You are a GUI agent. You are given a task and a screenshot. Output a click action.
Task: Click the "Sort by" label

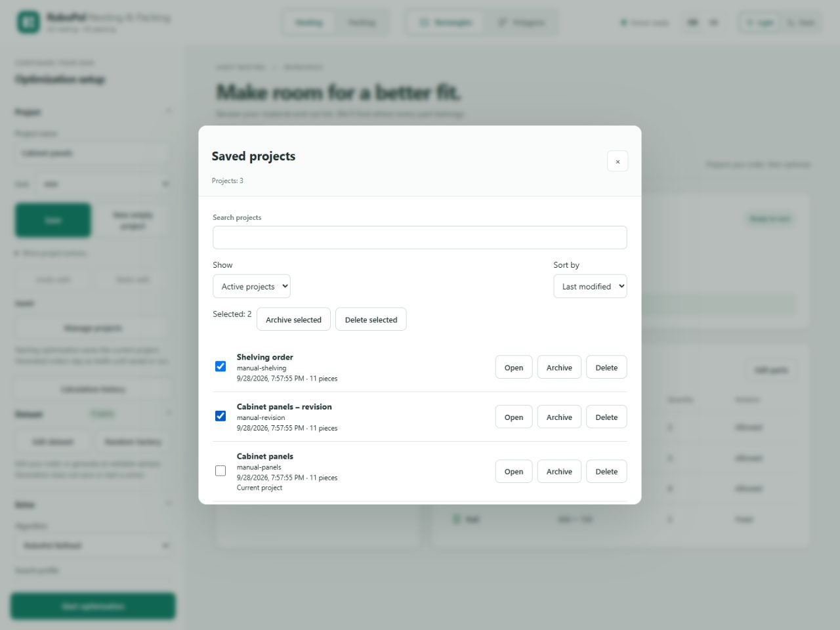pos(566,265)
